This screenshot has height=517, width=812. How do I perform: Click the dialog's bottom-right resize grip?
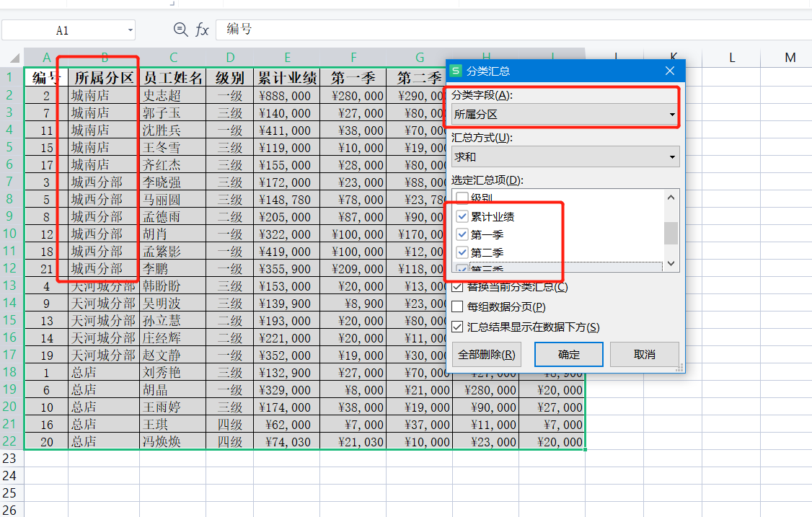coord(679,368)
